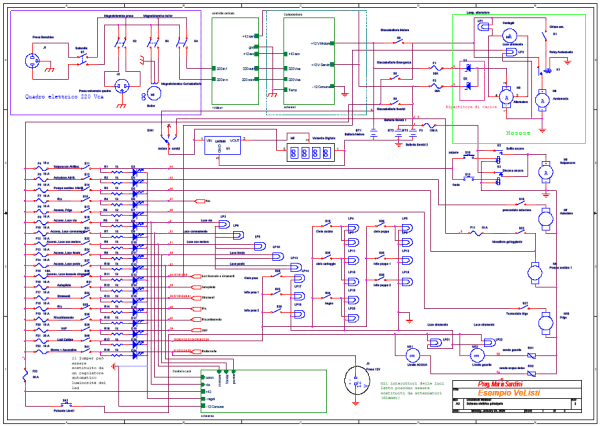The height and width of the screenshot is (426, 600).
Task: Select the LM7805 regulator U1 block
Action: pyautogui.click(x=223, y=145)
